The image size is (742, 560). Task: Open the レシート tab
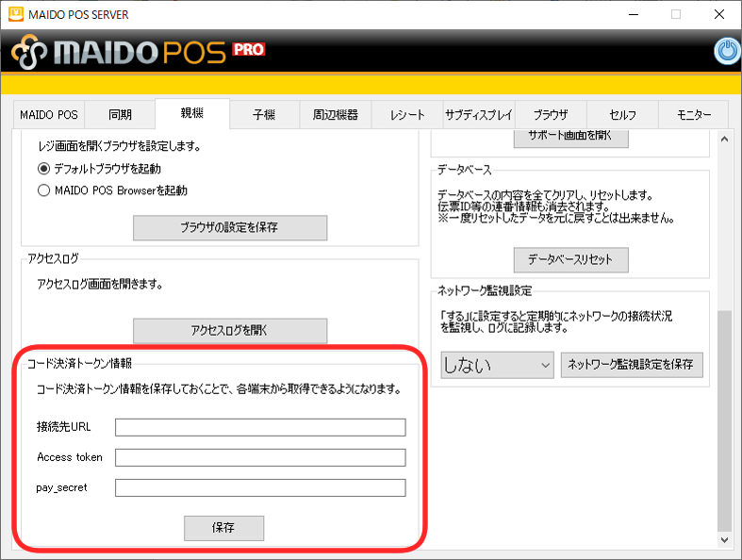coord(407,115)
